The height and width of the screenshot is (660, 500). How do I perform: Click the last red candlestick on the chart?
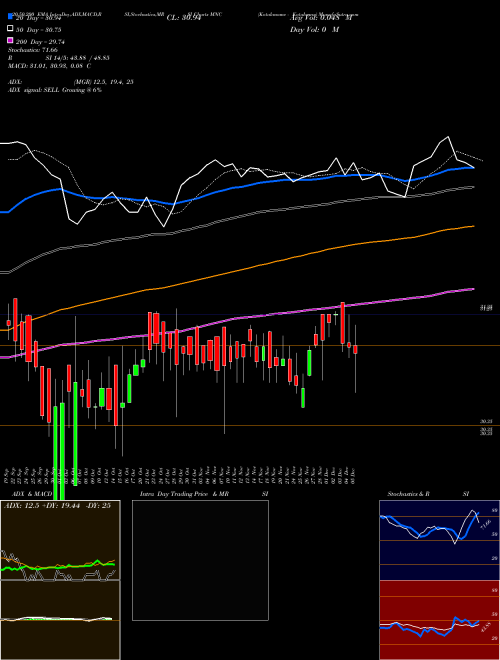click(356, 349)
